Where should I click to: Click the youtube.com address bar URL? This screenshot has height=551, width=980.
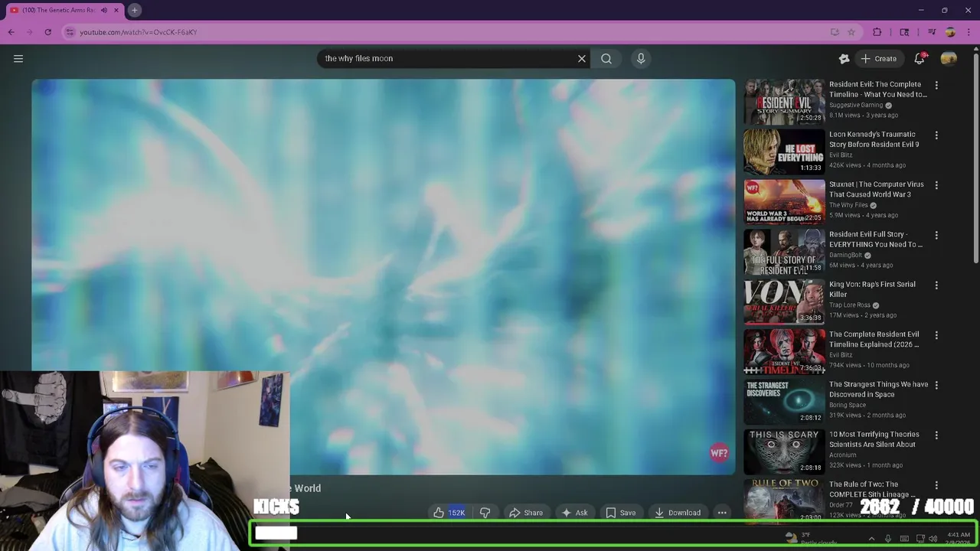click(x=139, y=32)
